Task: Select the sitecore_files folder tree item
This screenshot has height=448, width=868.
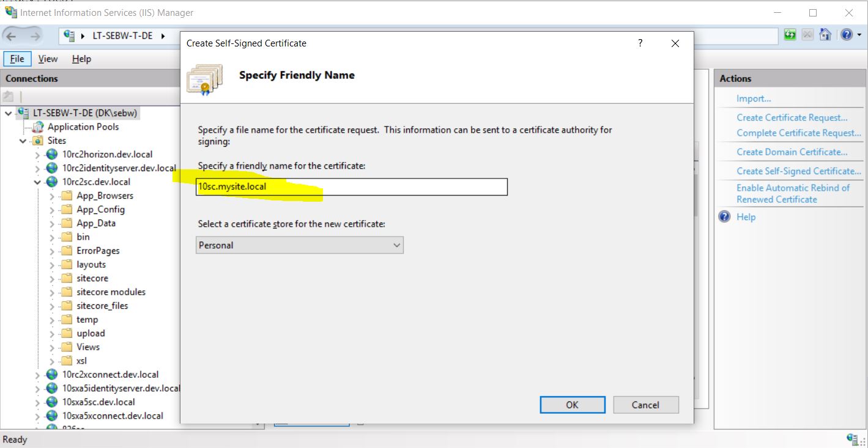Action: [x=102, y=306]
